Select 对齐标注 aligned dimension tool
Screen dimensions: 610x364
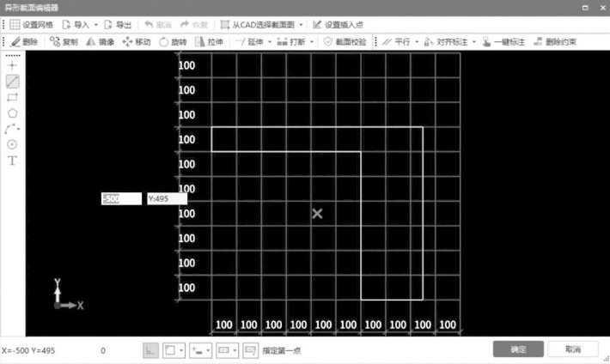[446, 42]
